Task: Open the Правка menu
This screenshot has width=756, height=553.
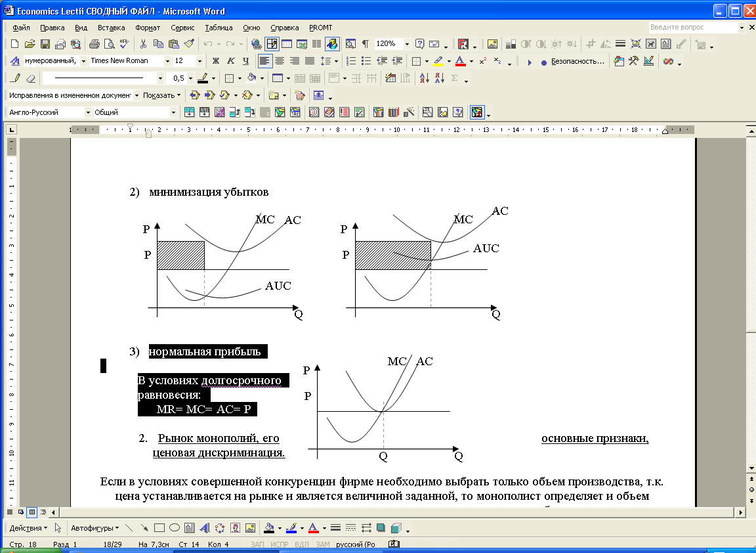Action: 52,28
